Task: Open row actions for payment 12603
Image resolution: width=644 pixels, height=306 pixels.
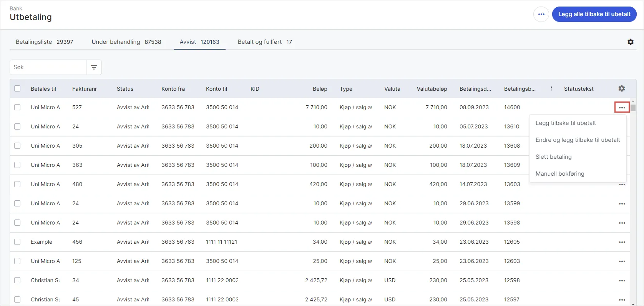Action: click(622, 261)
